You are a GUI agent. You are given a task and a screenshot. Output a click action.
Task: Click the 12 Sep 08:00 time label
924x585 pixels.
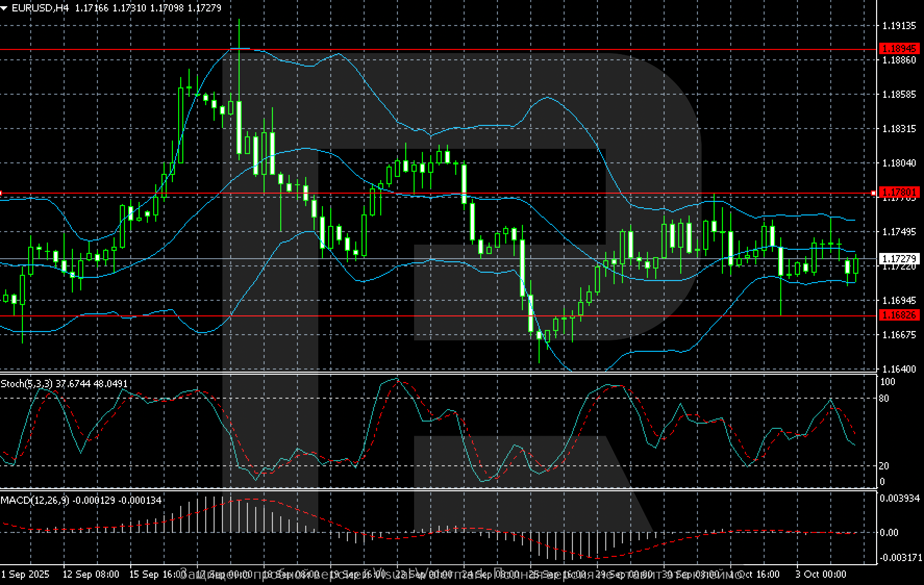91,574
